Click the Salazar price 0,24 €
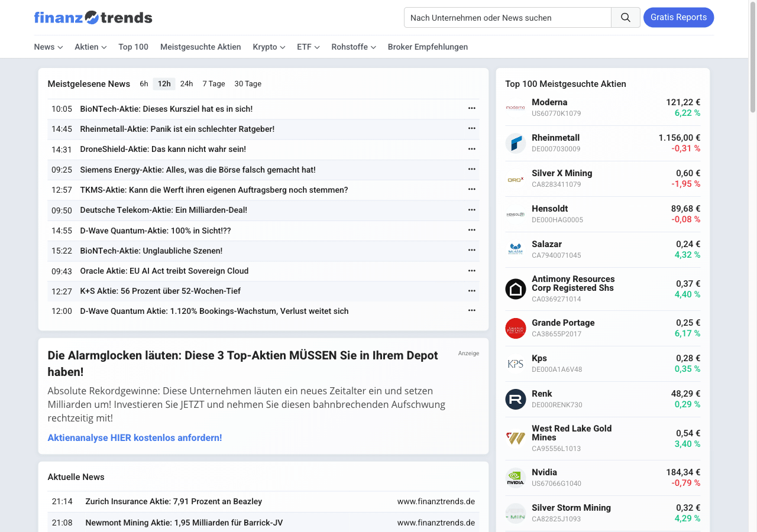 688,244
